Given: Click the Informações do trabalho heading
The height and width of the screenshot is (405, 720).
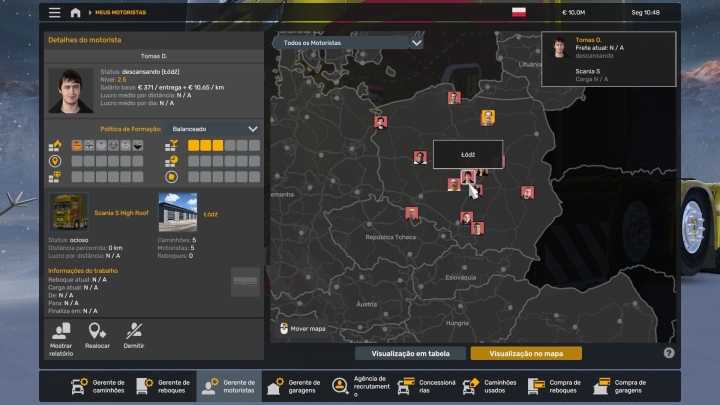Looking at the screenshot, I should [83, 271].
